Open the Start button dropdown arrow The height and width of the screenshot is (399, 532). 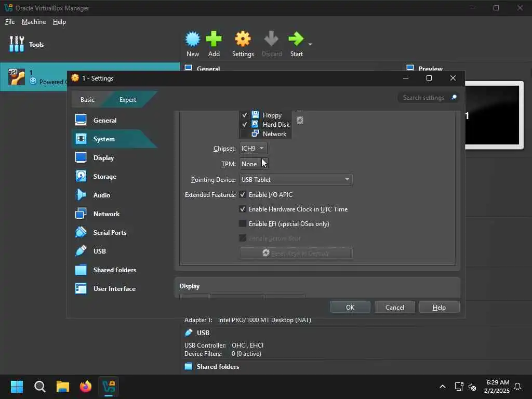coord(310,44)
